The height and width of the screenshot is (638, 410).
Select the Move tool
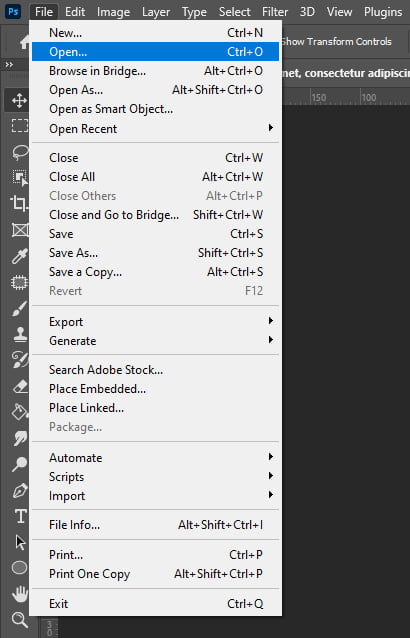19,100
